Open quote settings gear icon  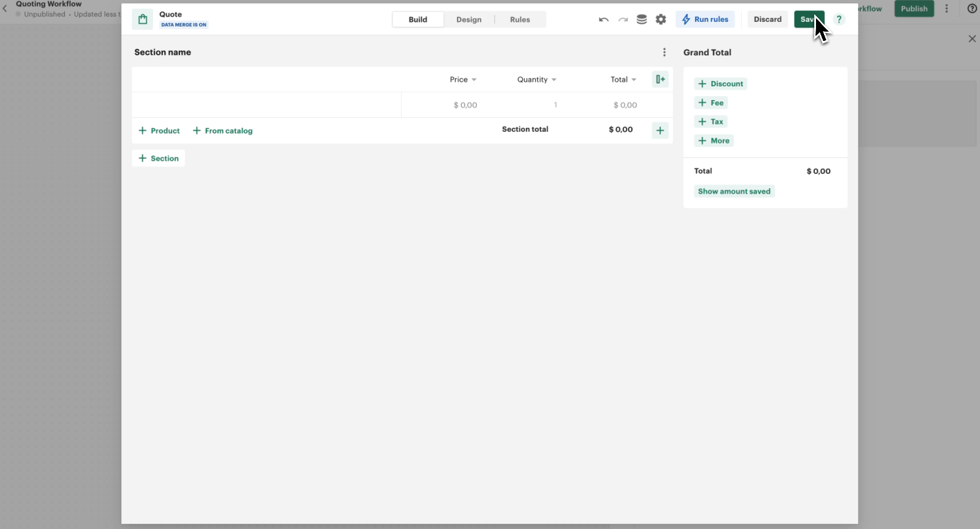(x=661, y=20)
